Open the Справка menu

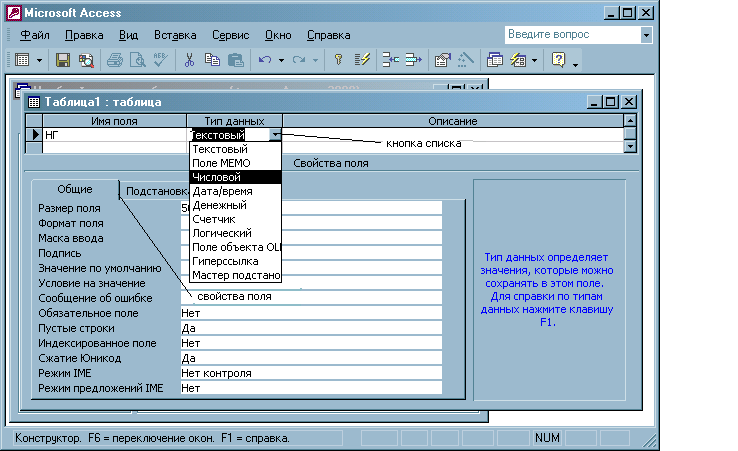pos(329,35)
